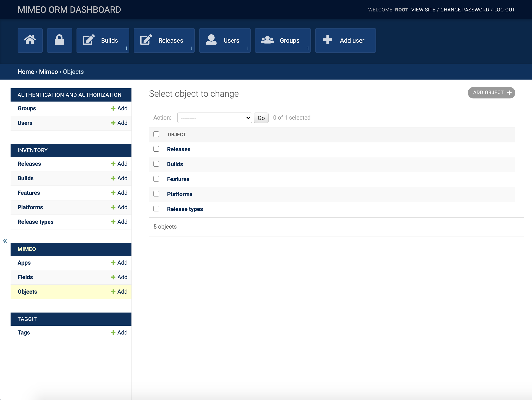Click the plus Add next to Fields
This screenshot has width=532, height=400.
[119, 277]
